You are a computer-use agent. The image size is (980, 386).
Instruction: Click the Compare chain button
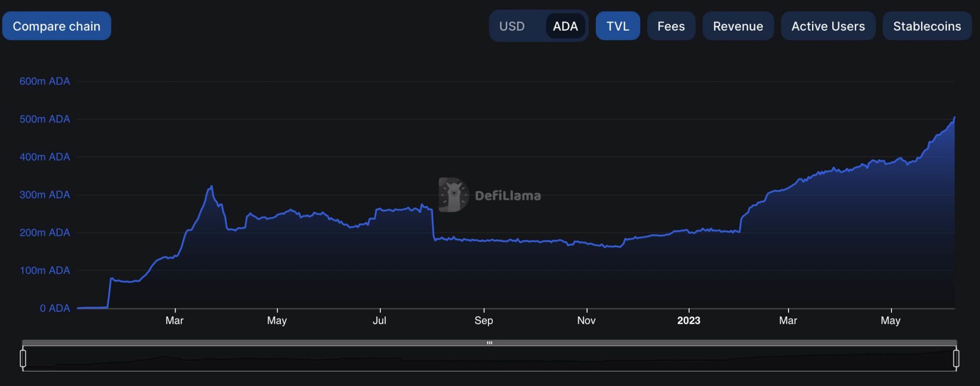tap(56, 26)
